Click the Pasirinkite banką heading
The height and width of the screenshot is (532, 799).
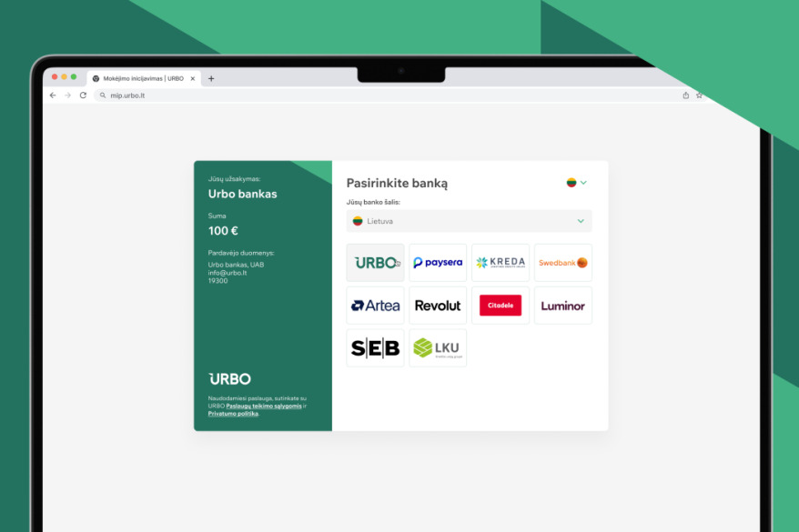397,184
